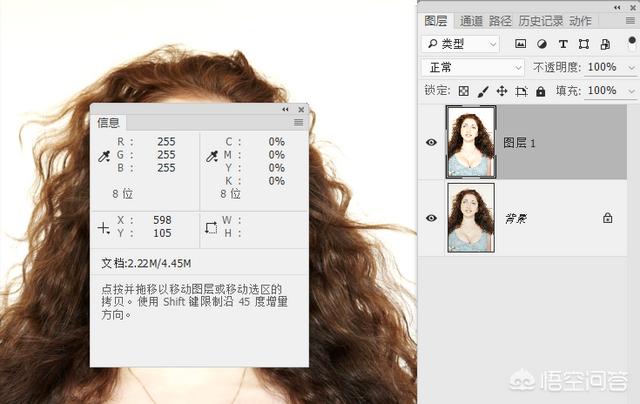640x404 pixels.
Task: Click the smart object filter icon
Action: [x=605, y=44]
